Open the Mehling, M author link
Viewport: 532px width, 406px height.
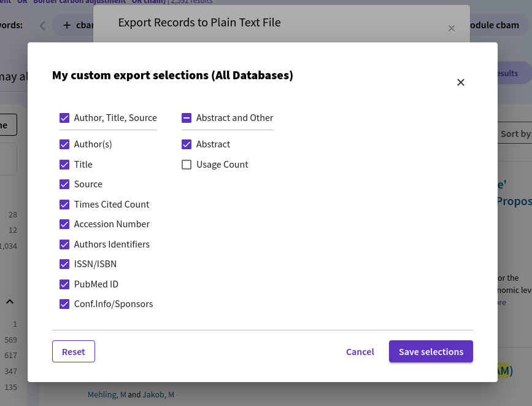(x=107, y=394)
